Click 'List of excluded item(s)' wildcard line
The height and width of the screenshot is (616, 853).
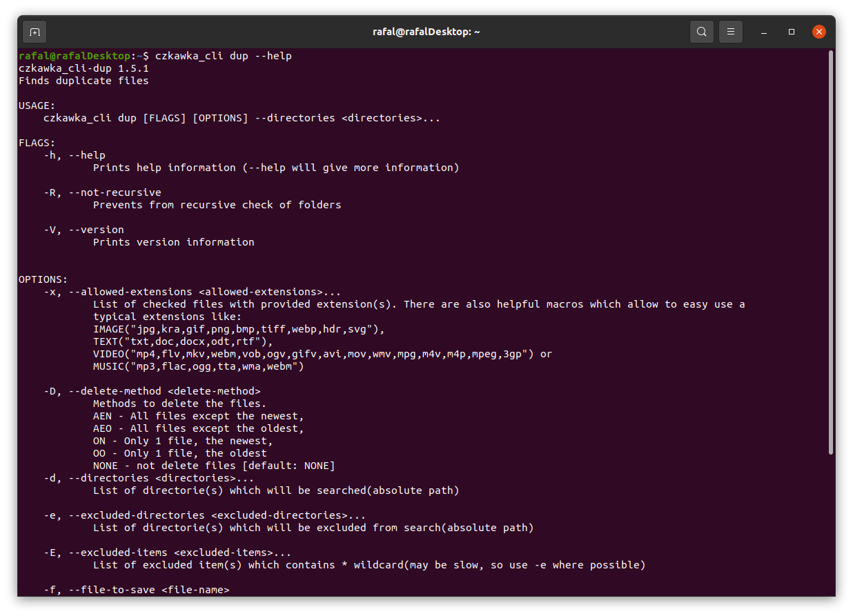[369, 565]
